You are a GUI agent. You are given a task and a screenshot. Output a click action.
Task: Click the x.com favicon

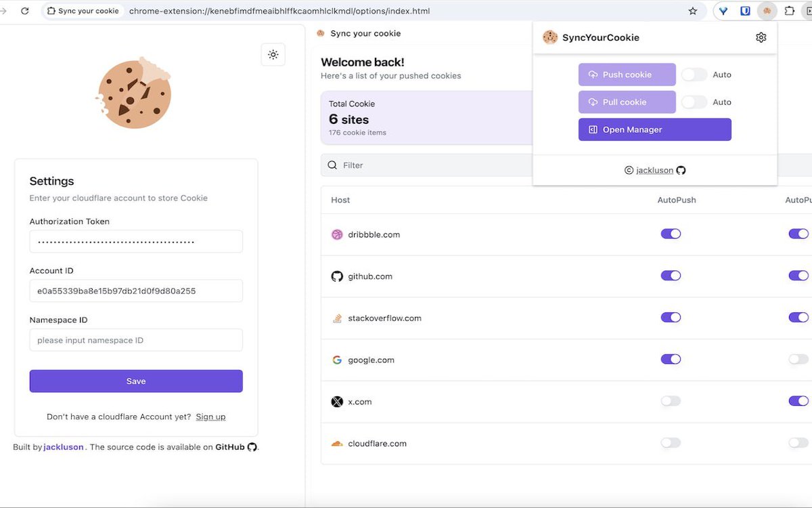[337, 401]
